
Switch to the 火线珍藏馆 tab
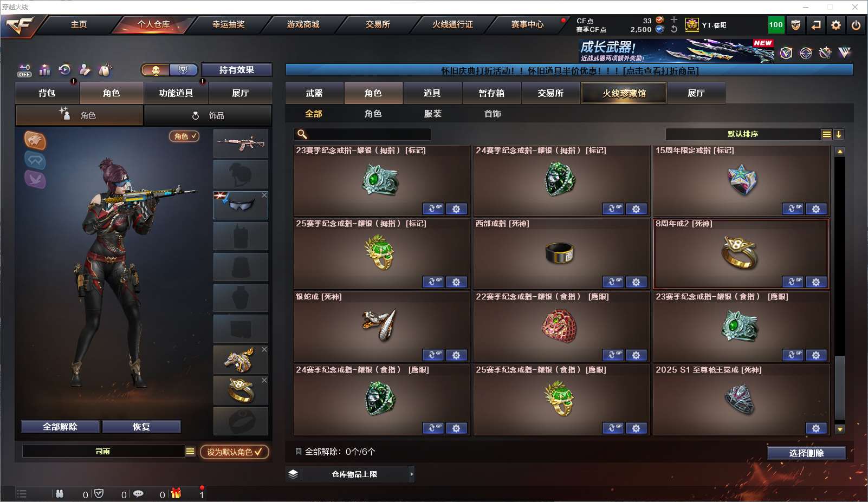click(624, 93)
